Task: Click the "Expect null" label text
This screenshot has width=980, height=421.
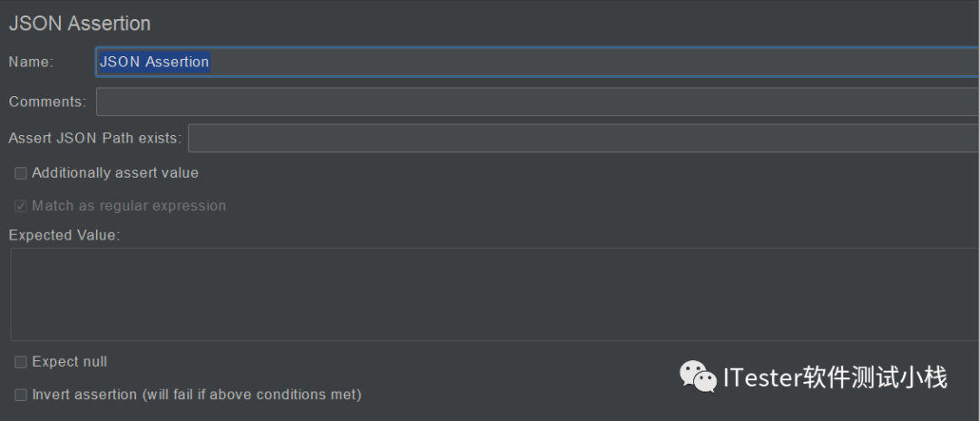Action: [x=69, y=362]
